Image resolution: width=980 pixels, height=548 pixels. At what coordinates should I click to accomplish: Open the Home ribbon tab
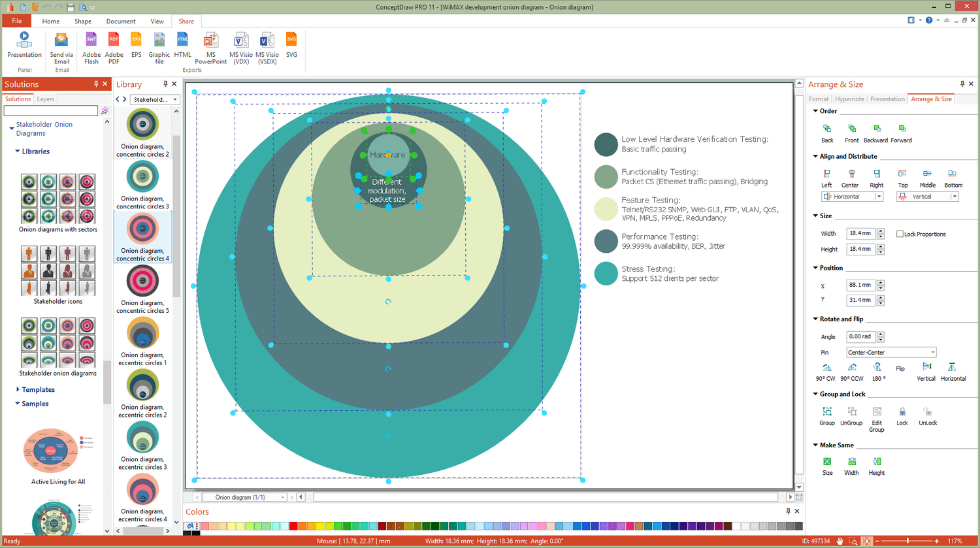click(x=51, y=22)
